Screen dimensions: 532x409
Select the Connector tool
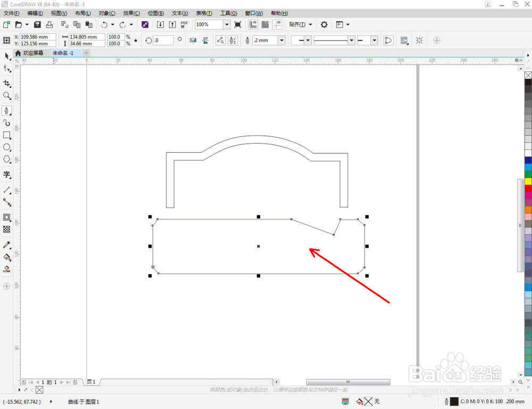[7, 202]
